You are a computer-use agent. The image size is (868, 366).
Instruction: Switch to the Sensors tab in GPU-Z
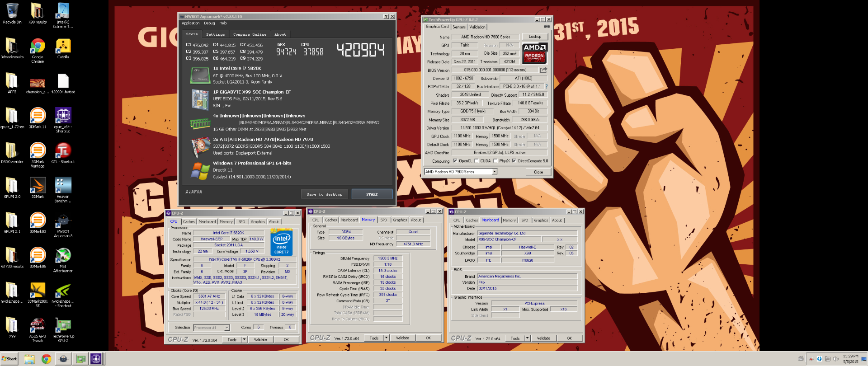[459, 27]
